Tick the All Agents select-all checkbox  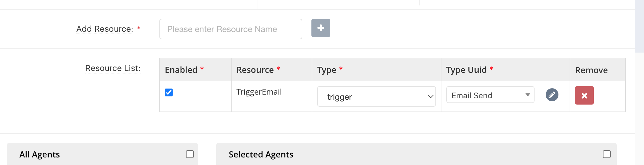click(190, 154)
